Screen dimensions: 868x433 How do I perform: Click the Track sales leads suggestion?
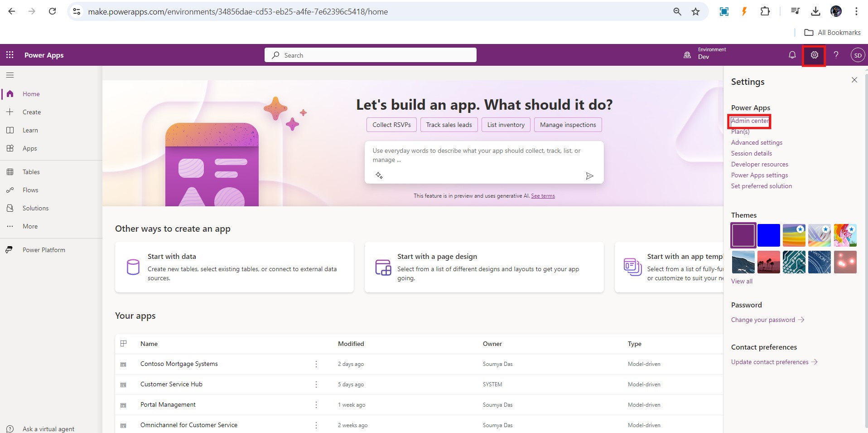(448, 125)
